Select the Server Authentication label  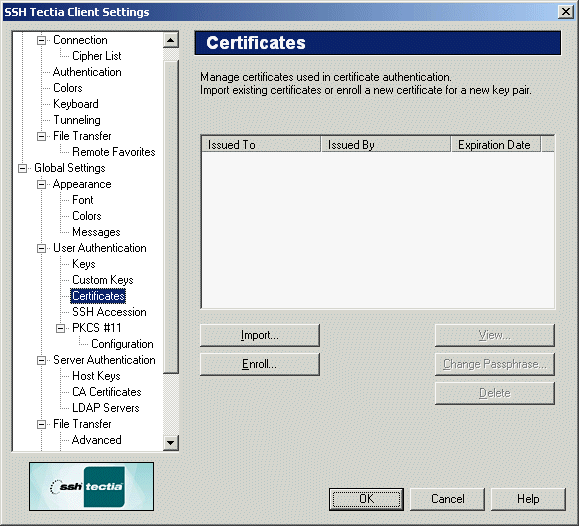pos(104,360)
